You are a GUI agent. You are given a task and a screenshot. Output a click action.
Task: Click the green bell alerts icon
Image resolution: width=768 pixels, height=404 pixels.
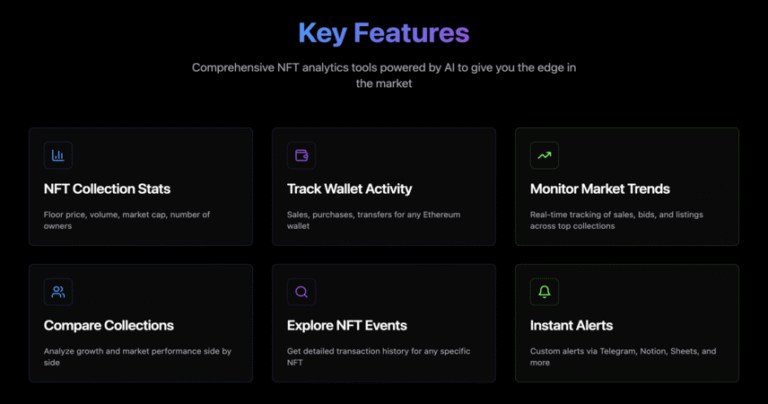tap(545, 292)
